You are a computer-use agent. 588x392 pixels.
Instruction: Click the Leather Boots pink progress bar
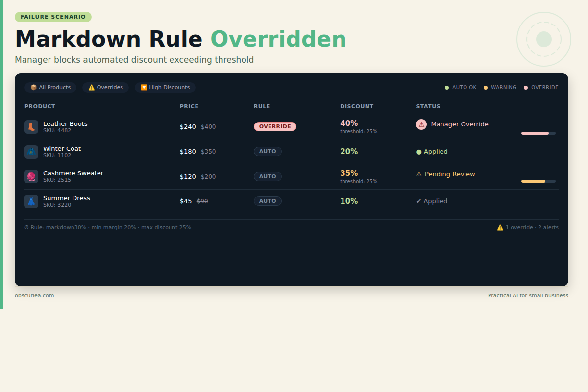pyautogui.click(x=538, y=133)
